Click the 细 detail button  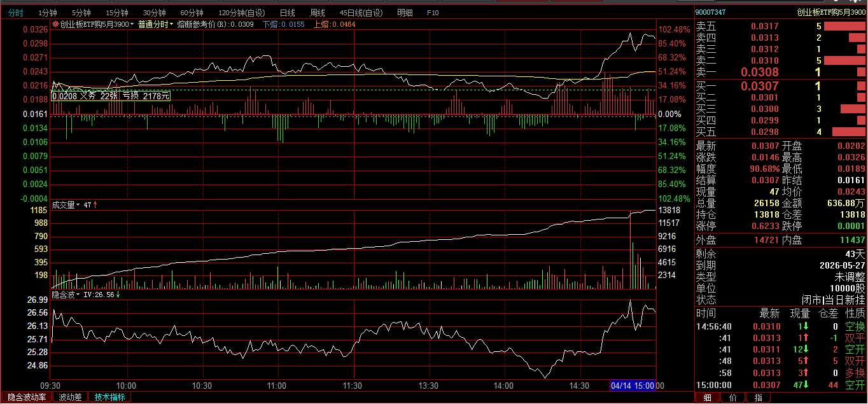(x=707, y=398)
